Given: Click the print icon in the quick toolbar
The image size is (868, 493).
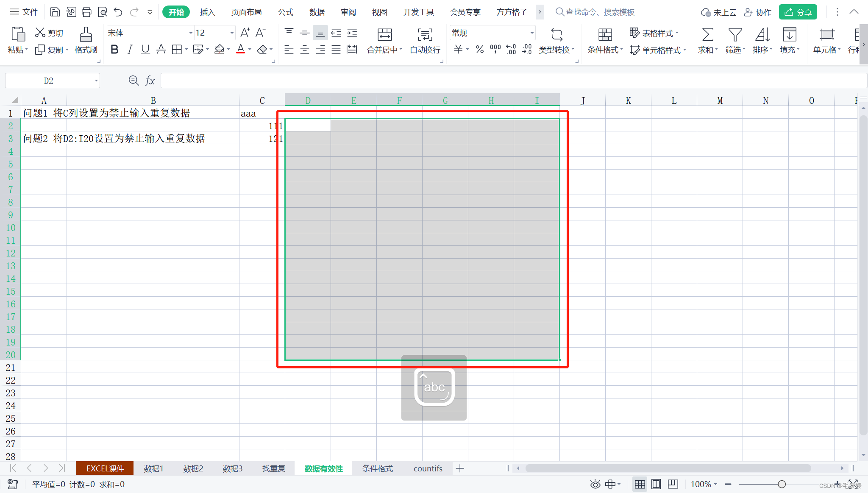Looking at the screenshot, I should (86, 12).
